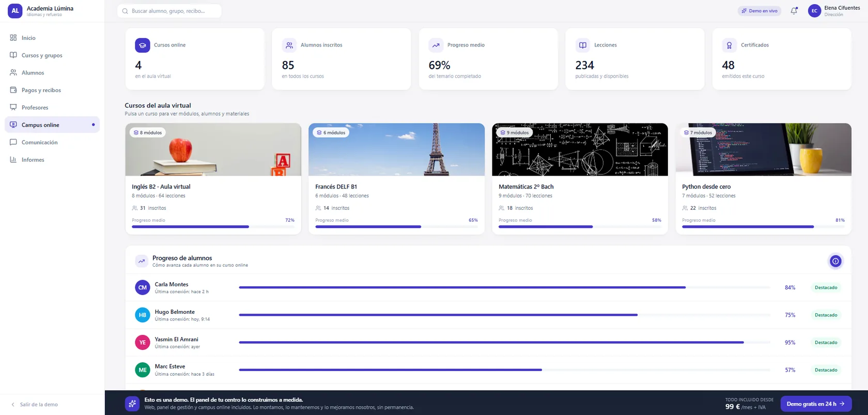Image resolution: width=868 pixels, height=415 pixels.
Task: Navigate to Profesores
Action: tap(52, 107)
